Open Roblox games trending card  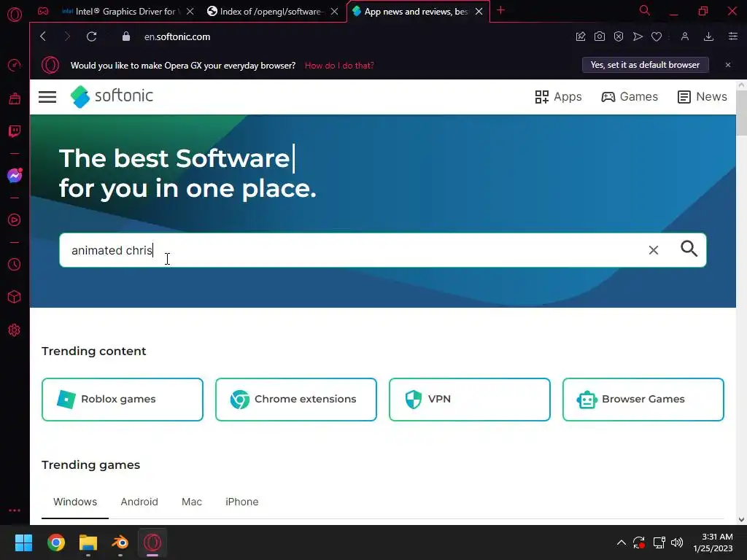pos(123,400)
